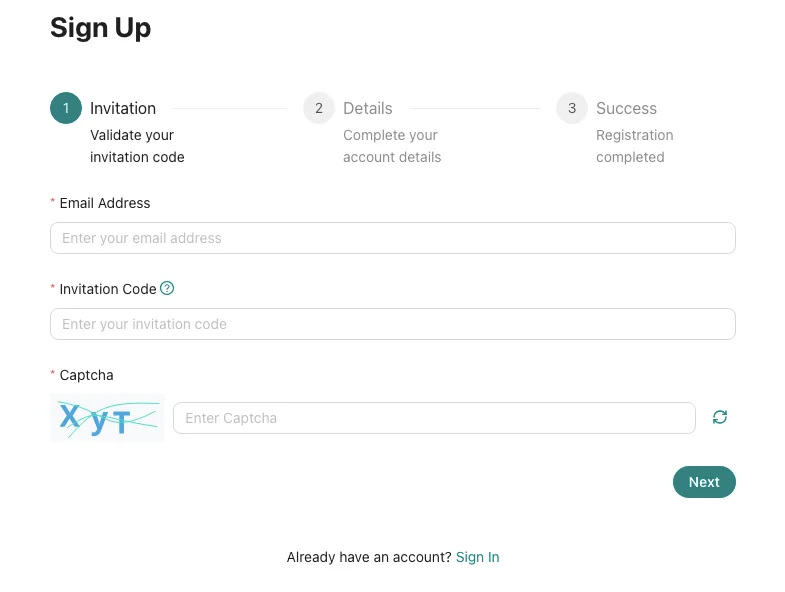This screenshot has height=592, width=785.
Task: Click the Captcha field label
Action: [86, 375]
